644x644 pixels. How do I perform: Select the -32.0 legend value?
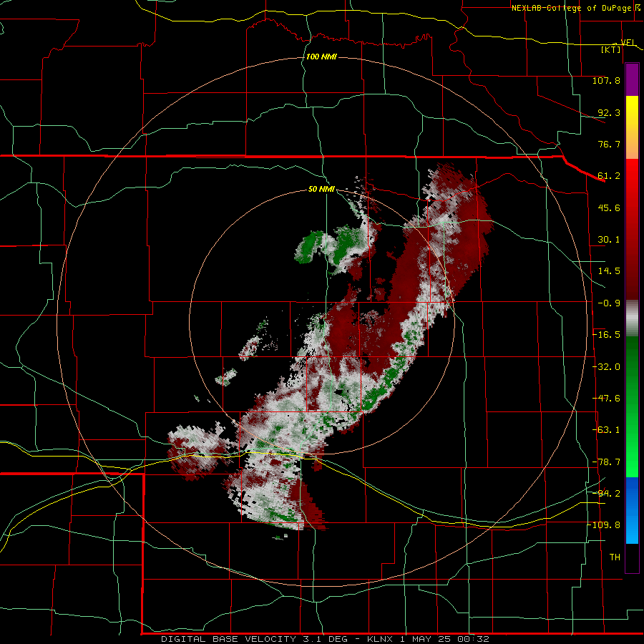coord(606,367)
